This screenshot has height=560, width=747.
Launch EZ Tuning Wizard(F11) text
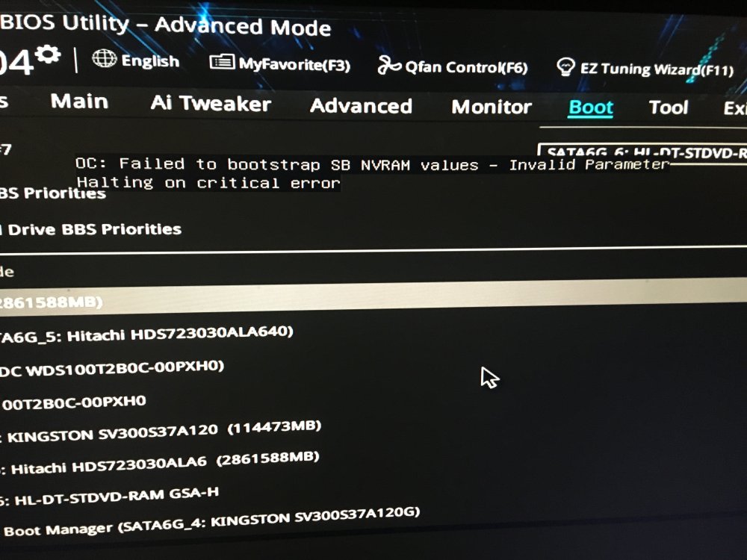[x=657, y=69]
